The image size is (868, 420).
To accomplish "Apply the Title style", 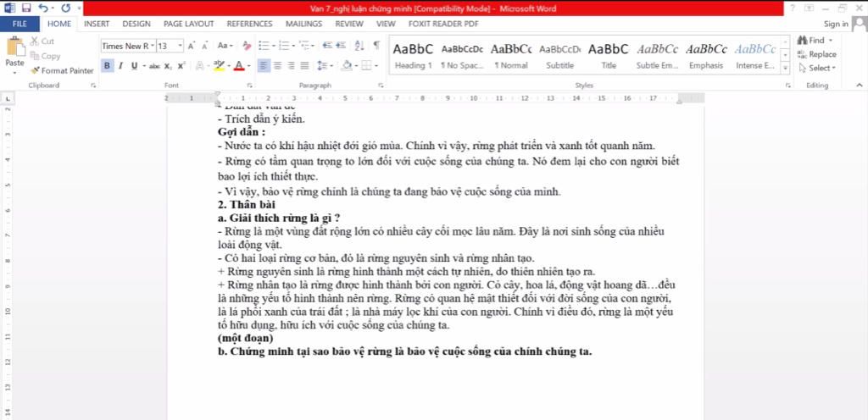I will click(609, 56).
